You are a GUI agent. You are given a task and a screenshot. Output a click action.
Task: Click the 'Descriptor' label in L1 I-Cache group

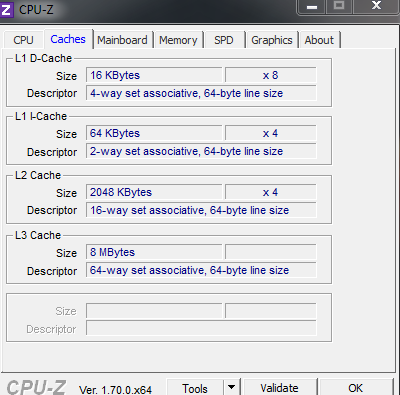52,152
